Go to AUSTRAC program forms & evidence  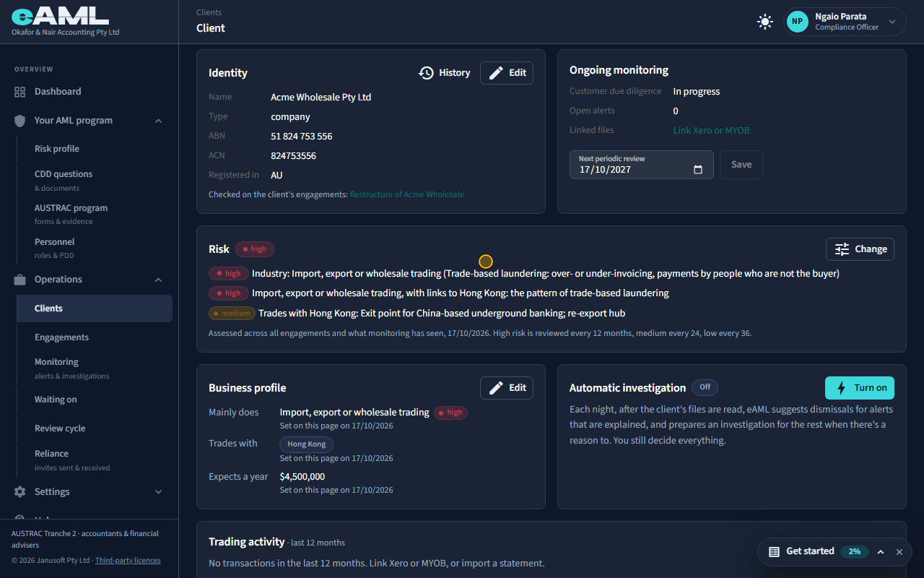point(95,214)
